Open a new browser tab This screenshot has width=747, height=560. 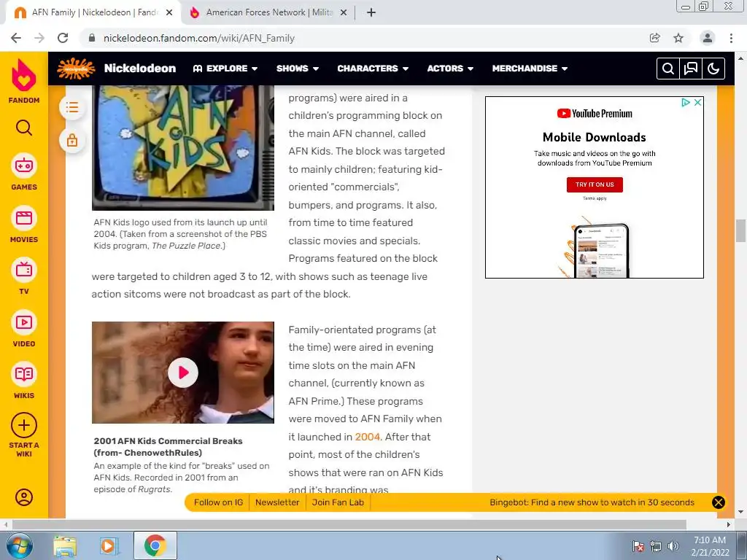(x=371, y=12)
